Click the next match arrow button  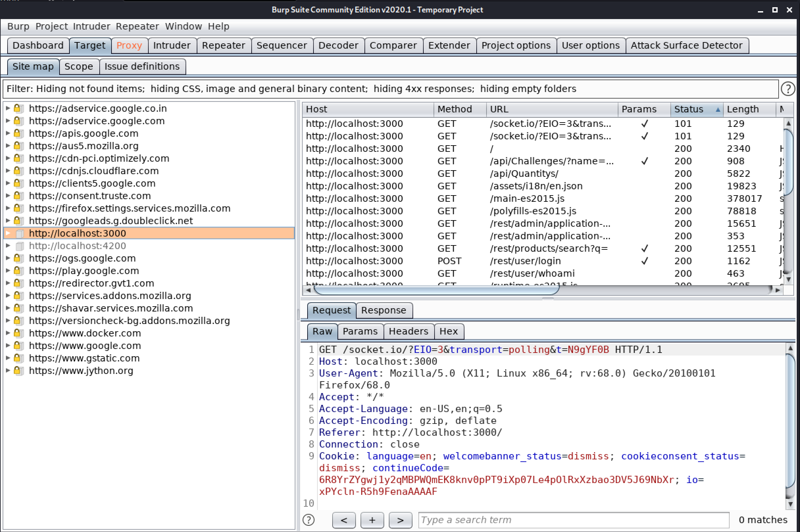(400, 520)
